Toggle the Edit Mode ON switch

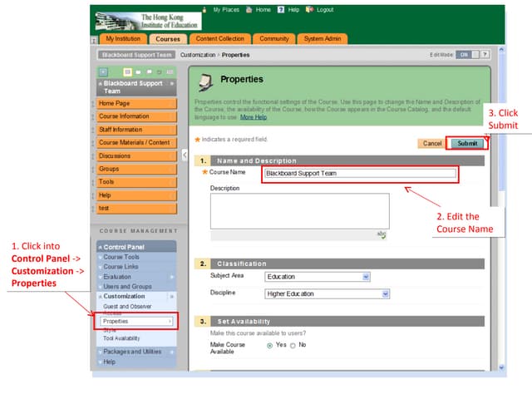(x=467, y=54)
